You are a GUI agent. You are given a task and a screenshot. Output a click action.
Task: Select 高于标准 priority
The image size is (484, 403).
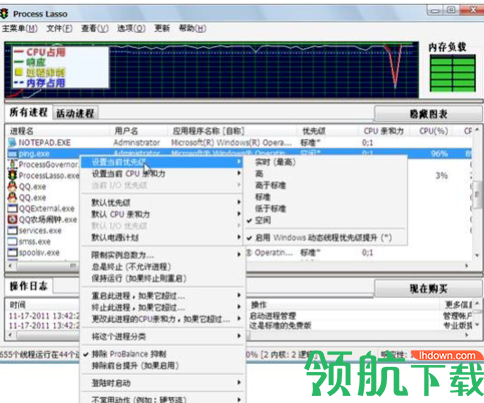click(x=270, y=185)
